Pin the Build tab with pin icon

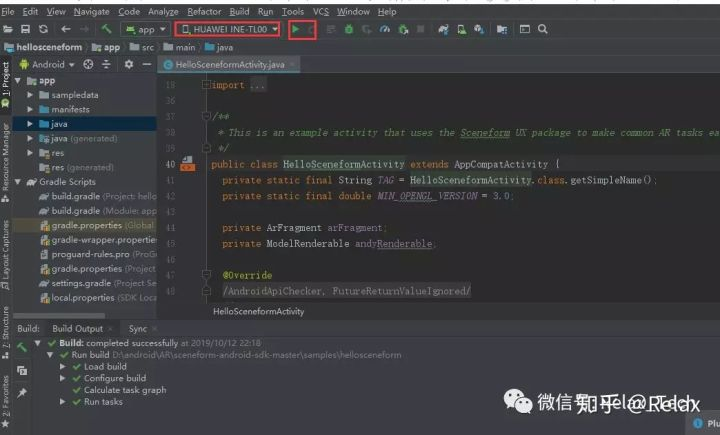coord(22,393)
